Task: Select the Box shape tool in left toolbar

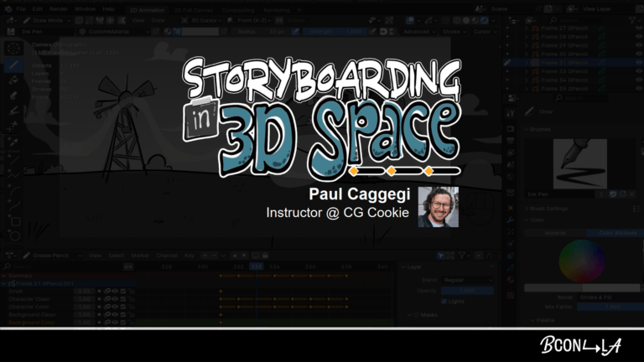Action: [15, 222]
